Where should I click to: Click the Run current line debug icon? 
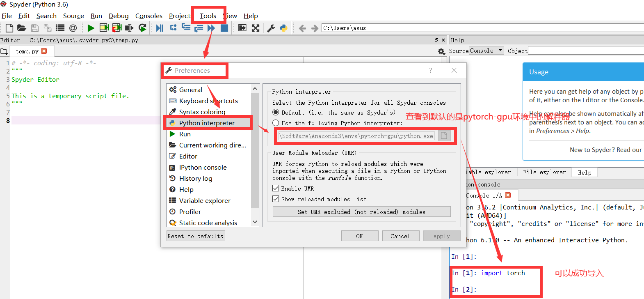[173, 28]
